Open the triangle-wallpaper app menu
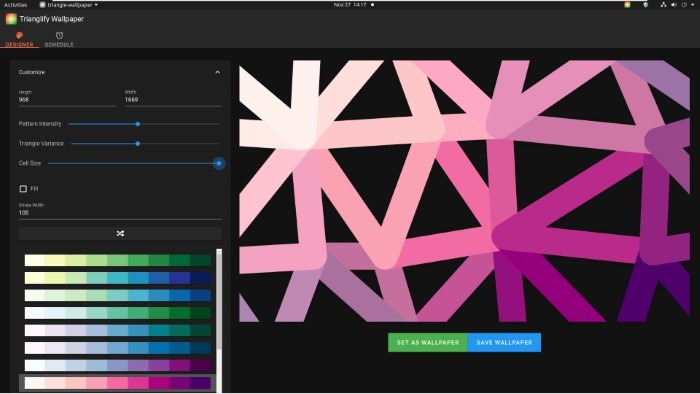700x394 pixels. point(69,5)
